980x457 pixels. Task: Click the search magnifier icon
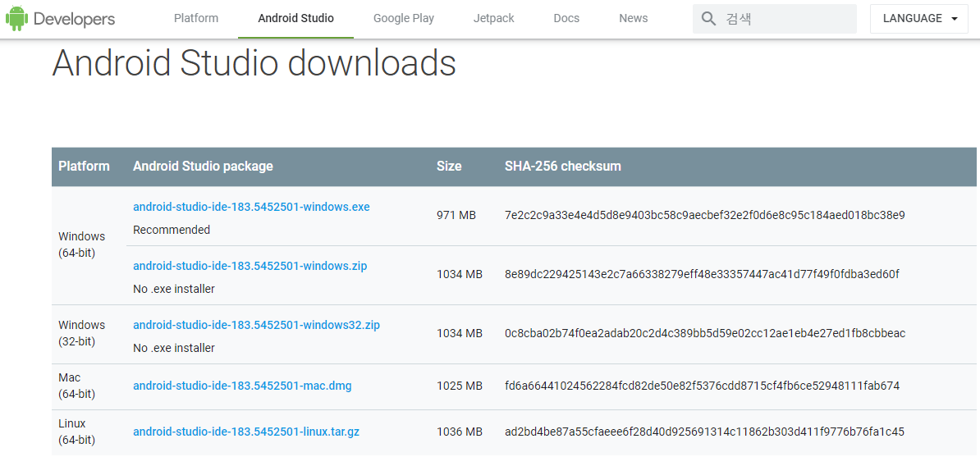point(708,19)
